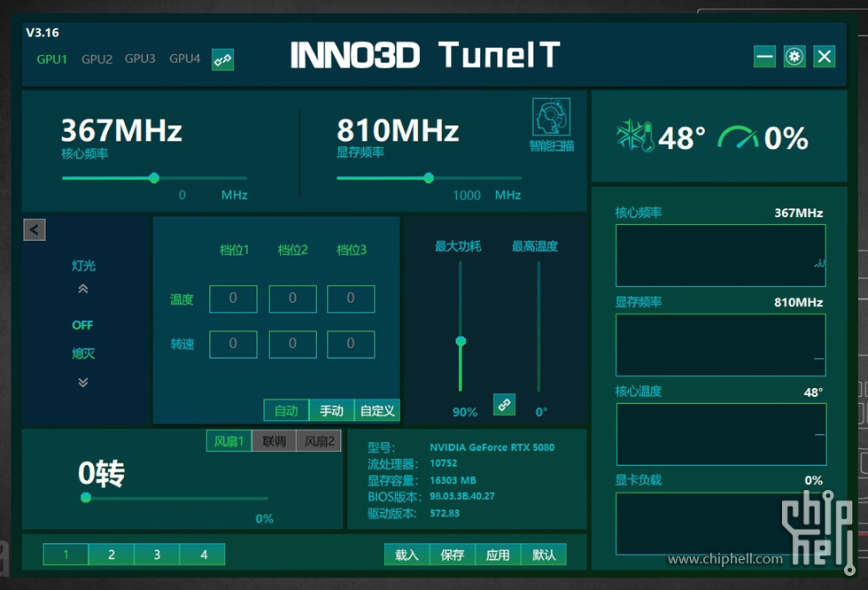Image resolution: width=868 pixels, height=590 pixels.
Task: Choose profile slot 1
Action: point(66,555)
